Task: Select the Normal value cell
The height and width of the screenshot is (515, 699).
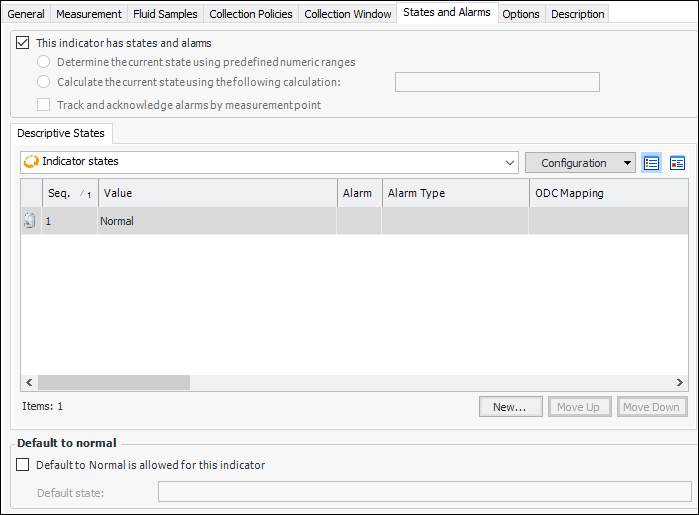Action: (x=217, y=221)
